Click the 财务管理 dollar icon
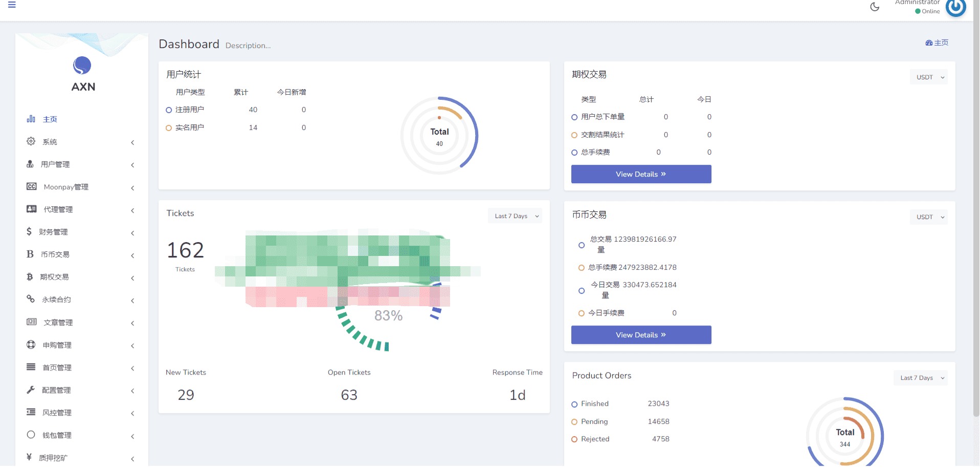The image size is (980, 474). point(29,231)
